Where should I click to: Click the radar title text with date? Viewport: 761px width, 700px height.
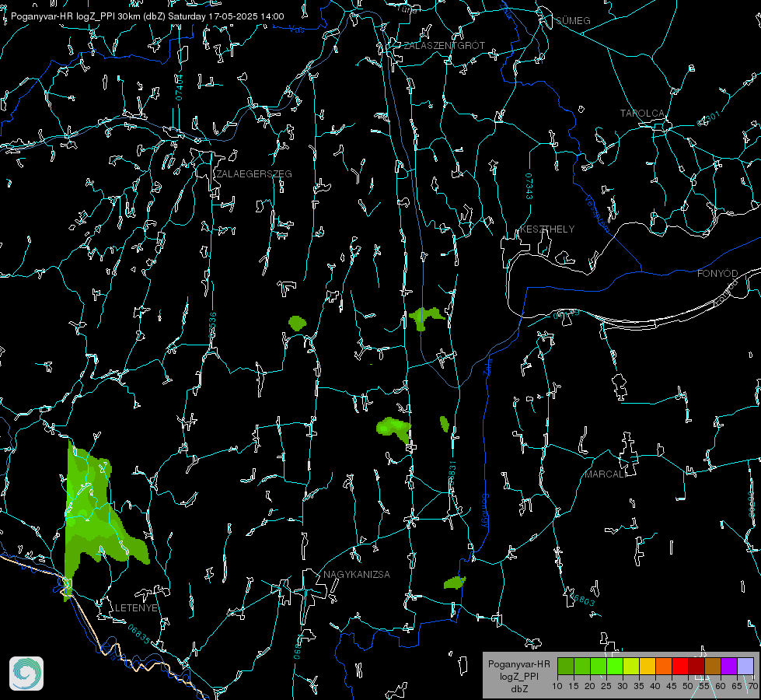pos(148,16)
